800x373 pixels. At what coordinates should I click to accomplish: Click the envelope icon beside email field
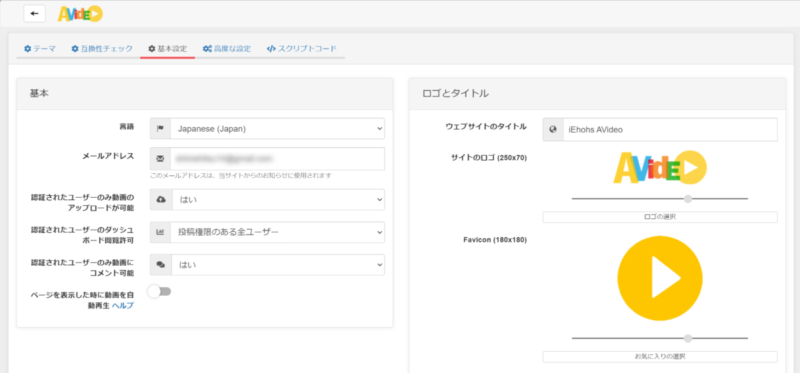[160, 159]
